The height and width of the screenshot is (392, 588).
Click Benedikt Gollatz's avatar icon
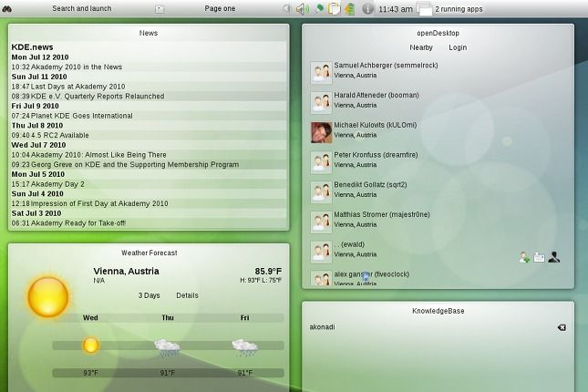coord(321,192)
